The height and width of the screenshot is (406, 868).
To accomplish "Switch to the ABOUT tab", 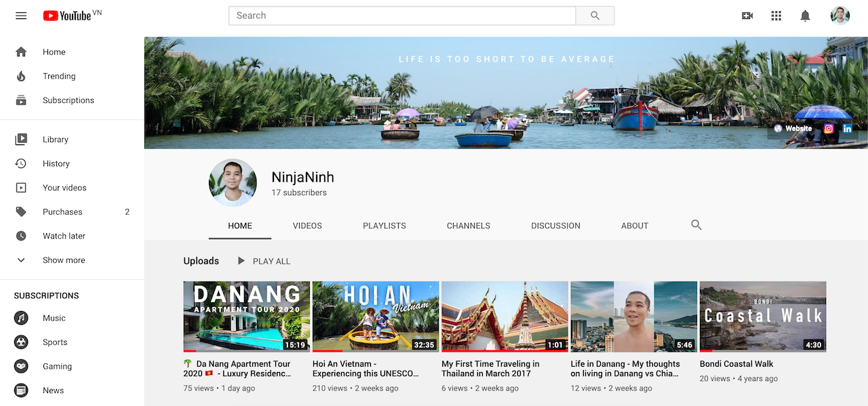I will click(x=635, y=226).
